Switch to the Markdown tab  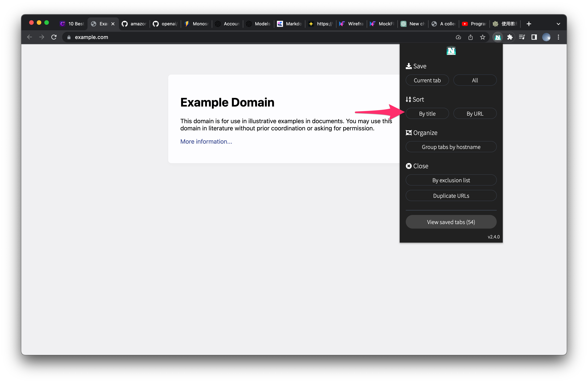[290, 24]
